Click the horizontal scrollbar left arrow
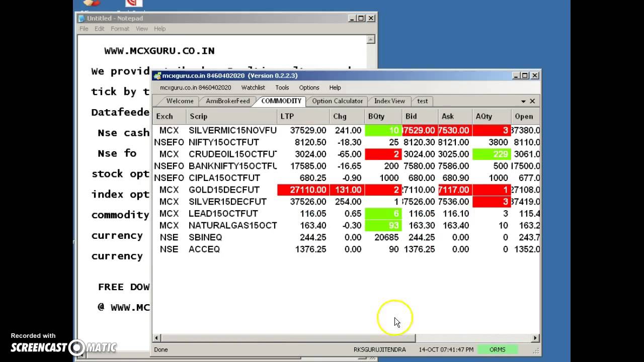The image size is (644, 362). pyautogui.click(x=157, y=338)
